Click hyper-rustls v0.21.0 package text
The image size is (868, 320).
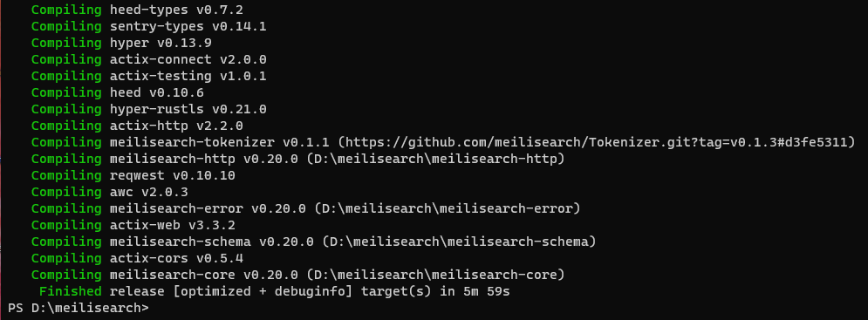point(188,109)
